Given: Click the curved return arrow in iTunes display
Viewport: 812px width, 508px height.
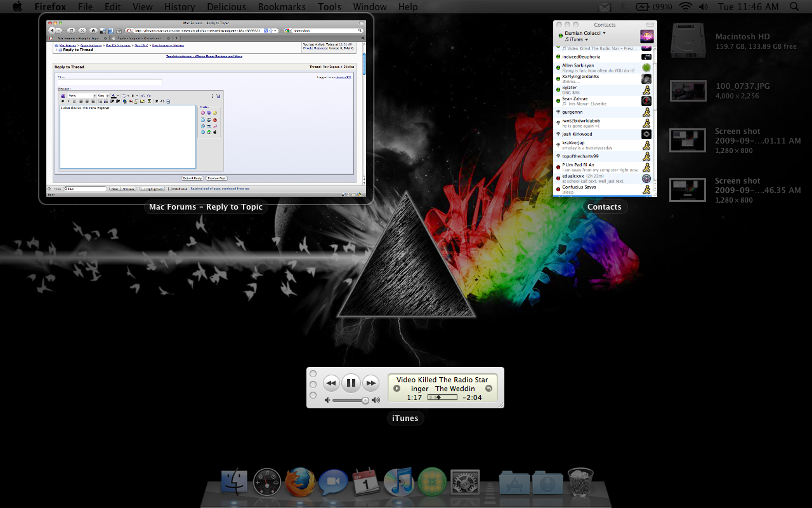Looking at the screenshot, I should tap(488, 389).
